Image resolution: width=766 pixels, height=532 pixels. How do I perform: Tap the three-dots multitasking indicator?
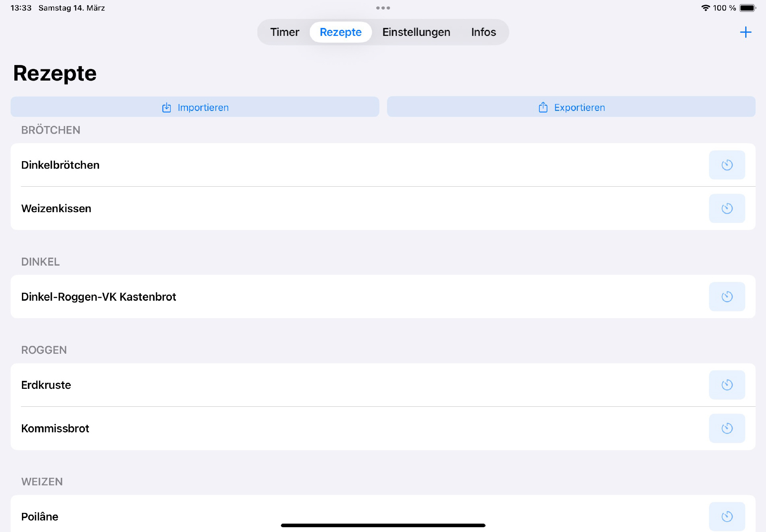[383, 8]
